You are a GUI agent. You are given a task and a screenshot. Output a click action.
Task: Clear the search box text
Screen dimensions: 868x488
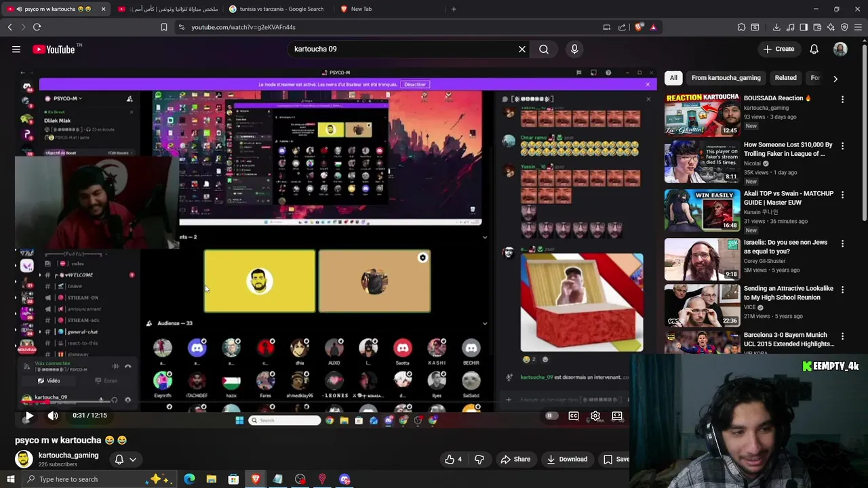pos(522,49)
